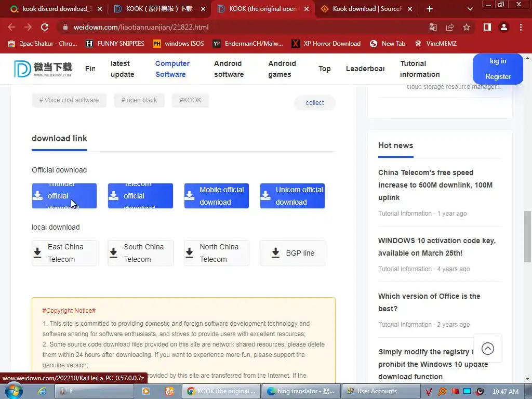The height and width of the screenshot is (399, 532).
Task: Open China Telecom free speed increase article
Action: [x=435, y=185]
